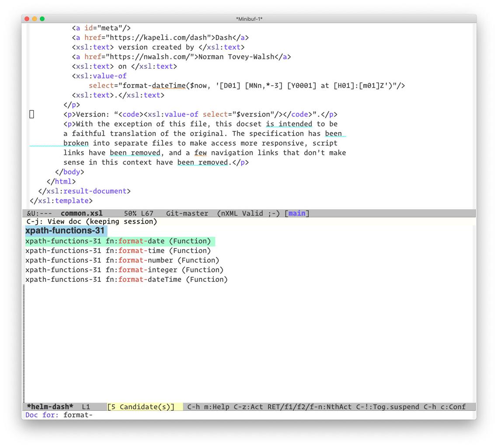498x448 pixels.
Task: Click the [5 Candidate(s)] indicator
Action: [x=141, y=407]
